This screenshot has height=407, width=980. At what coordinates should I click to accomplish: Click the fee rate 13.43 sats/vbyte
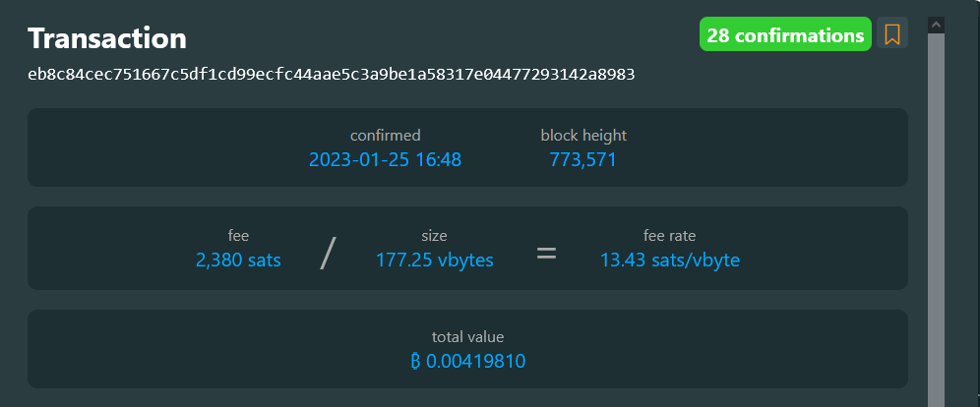pyautogui.click(x=670, y=261)
